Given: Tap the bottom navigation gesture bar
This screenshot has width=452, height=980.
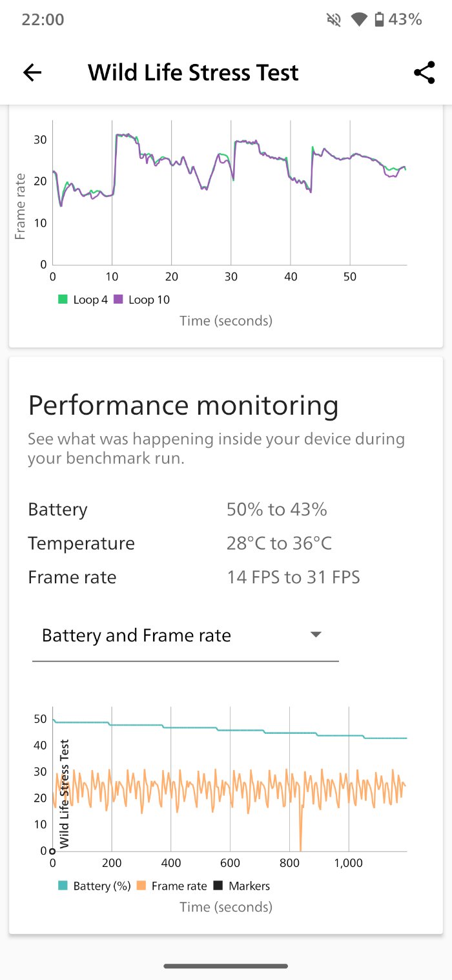Looking at the screenshot, I should point(226,966).
